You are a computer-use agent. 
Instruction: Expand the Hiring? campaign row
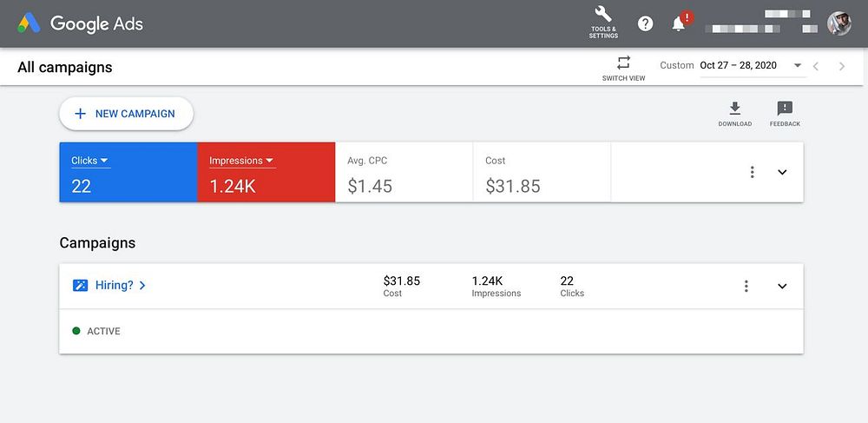pyautogui.click(x=782, y=286)
